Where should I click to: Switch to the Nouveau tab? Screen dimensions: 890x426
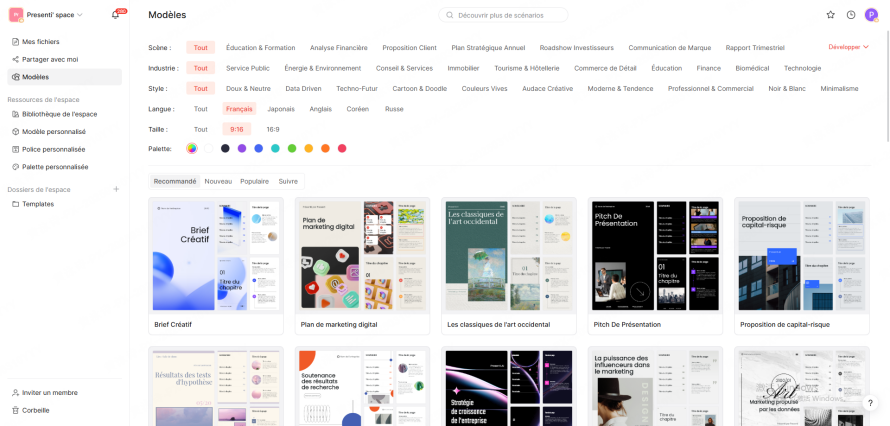[x=218, y=181]
